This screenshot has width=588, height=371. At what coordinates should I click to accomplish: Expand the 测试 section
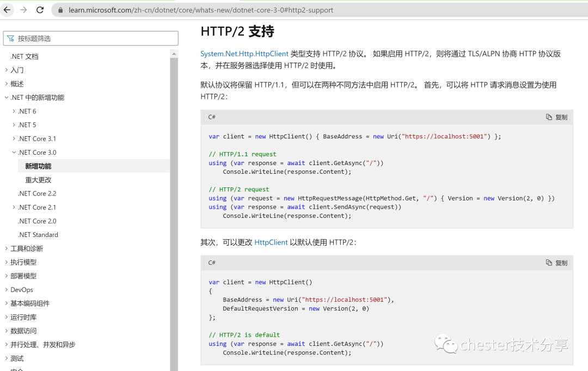[7, 358]
